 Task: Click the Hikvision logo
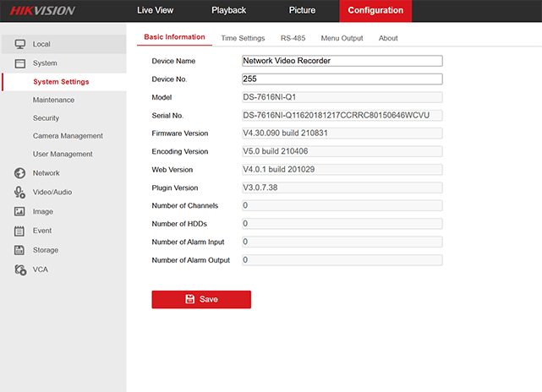pyautogui.click(x=42, y=11)
